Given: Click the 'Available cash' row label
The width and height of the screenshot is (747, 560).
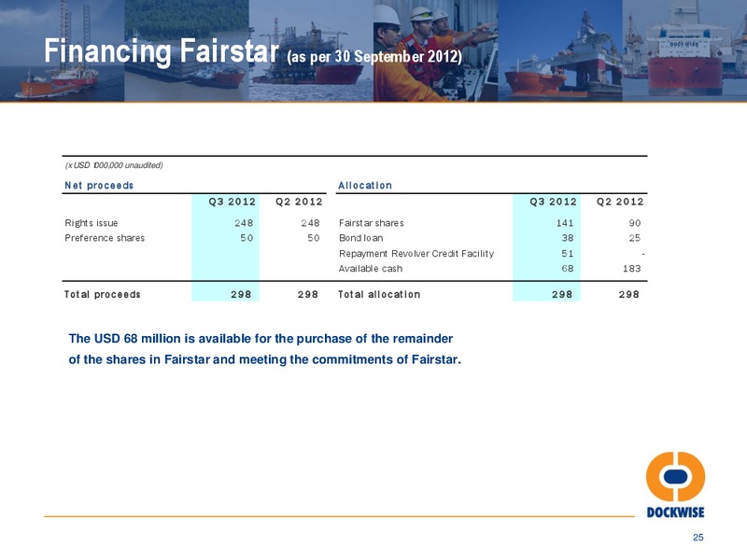Looking at the screenshot, I should pyautogui.click(x=370, y=269).
